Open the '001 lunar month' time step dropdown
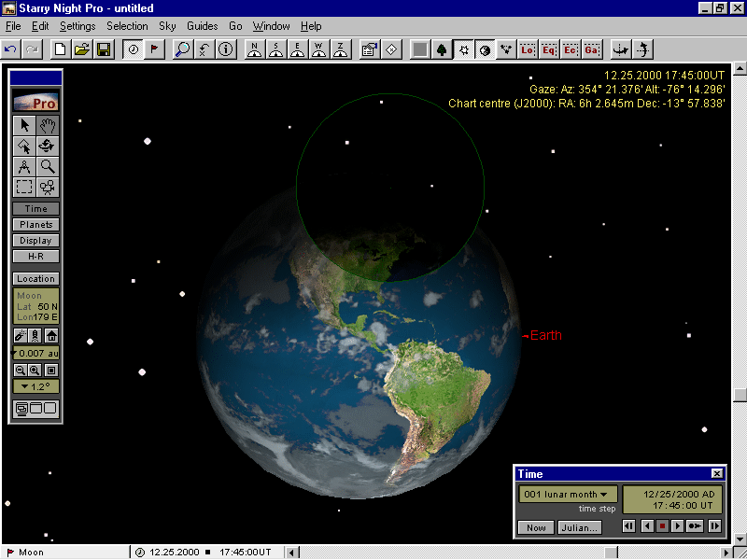Screen dimensions: 747x560 [566, 495]
